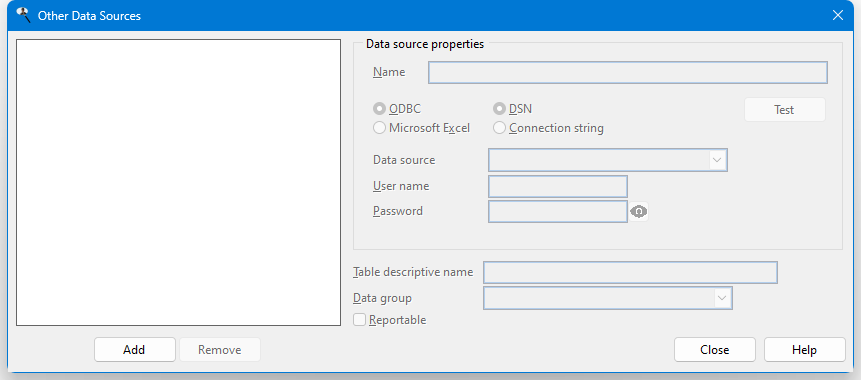Click the Close button at bottom
The image size is (861, 380).
click(x=714, y=350)
